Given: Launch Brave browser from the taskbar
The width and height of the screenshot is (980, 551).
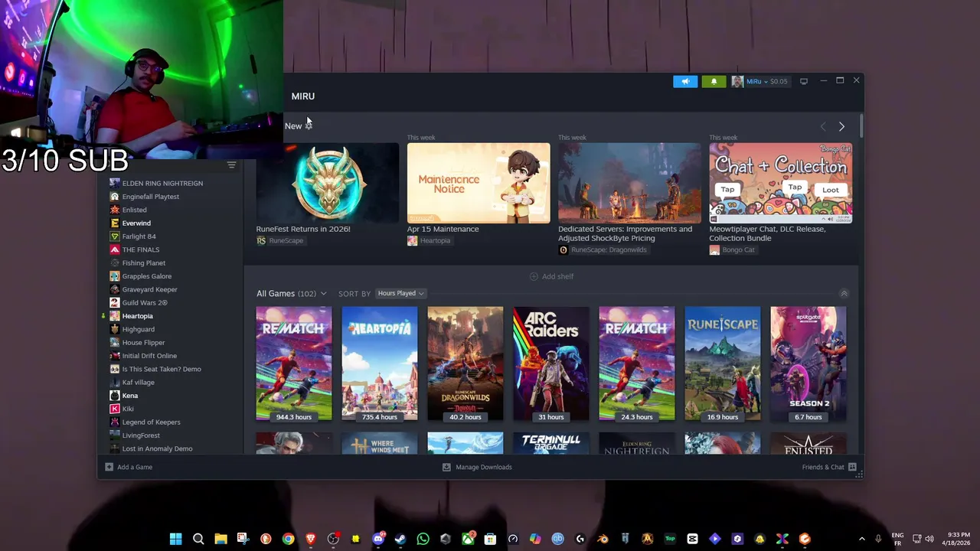Looking at the screenshot, I should pyautogui.click(x=311, y=539).
